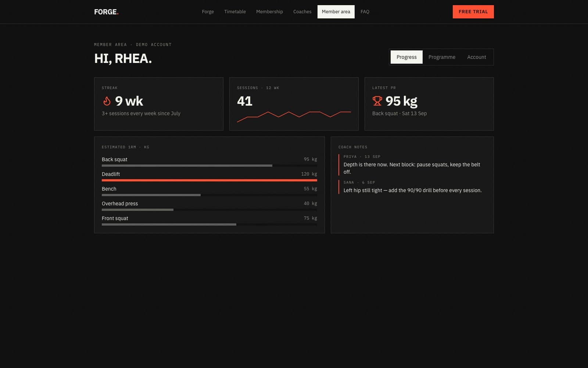Screen dimensions: 588x368
Task: Click the "ESTIMATED 1RM · KG" panel title
Action: point(125,147)
